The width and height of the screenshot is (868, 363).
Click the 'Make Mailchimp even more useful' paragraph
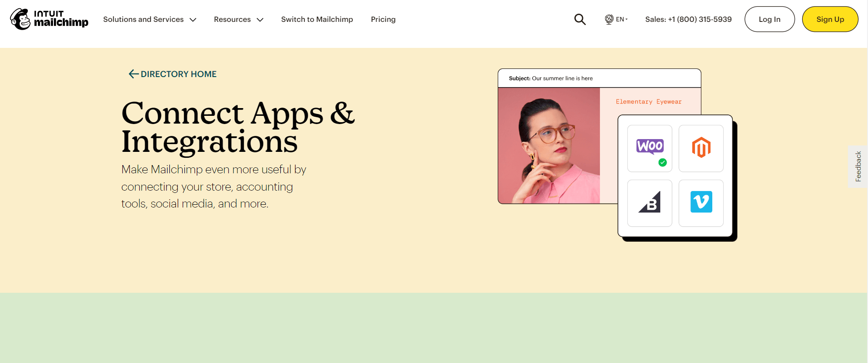pos(214,187)
